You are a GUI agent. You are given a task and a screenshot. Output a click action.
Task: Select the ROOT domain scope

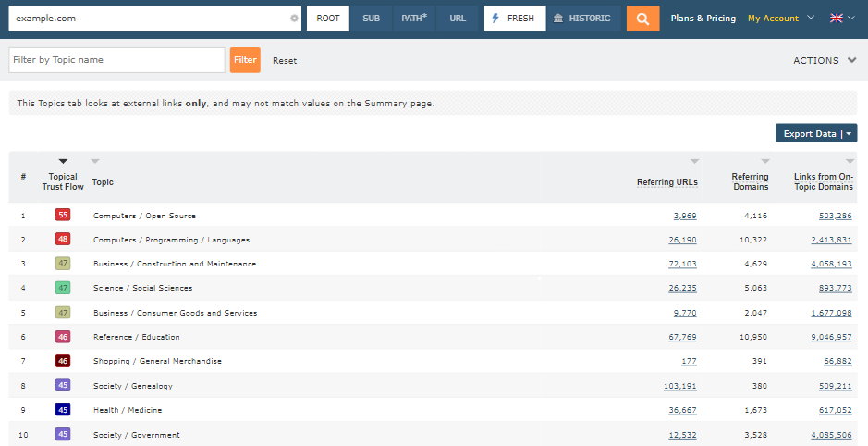coord(328,18)
